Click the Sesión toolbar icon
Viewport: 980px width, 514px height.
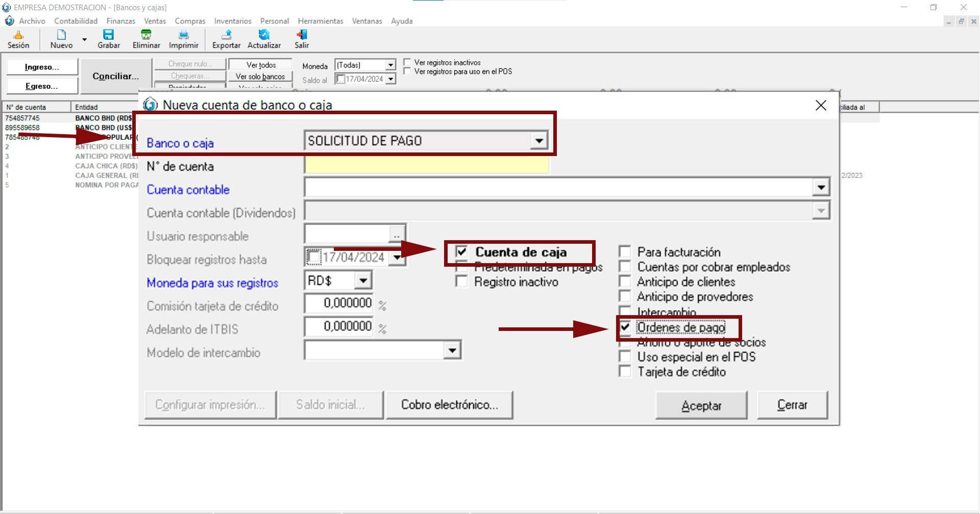pyautogui.click(x=18, y=35)
